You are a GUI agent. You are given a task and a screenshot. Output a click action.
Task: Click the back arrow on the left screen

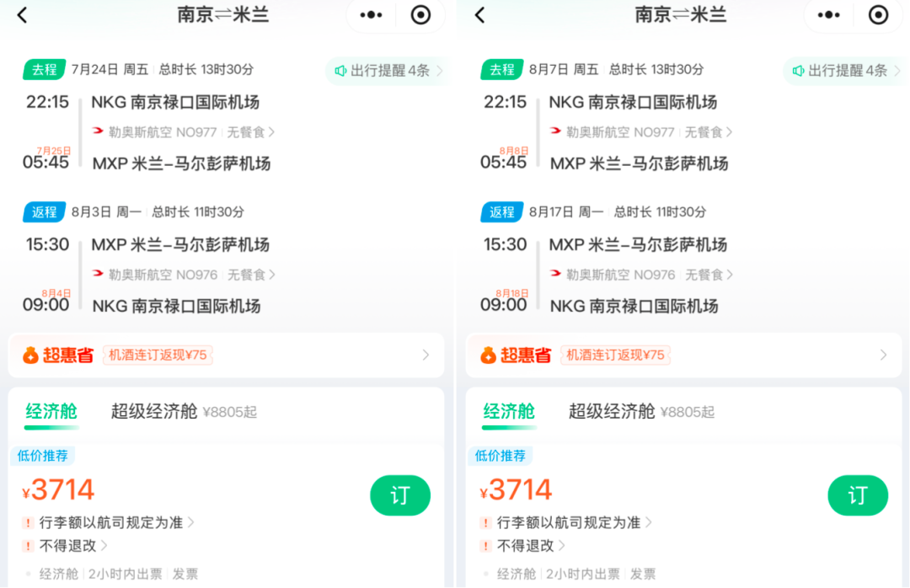(22, 15)
